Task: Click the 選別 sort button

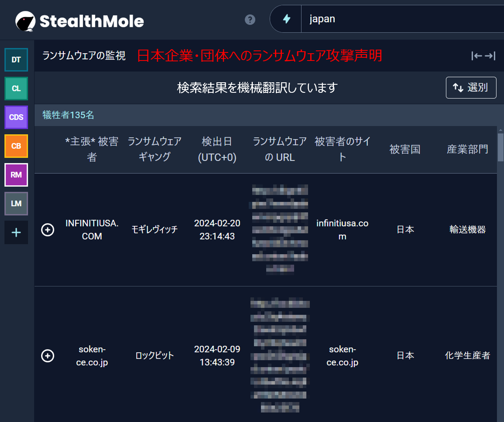Action: (471, 88)
